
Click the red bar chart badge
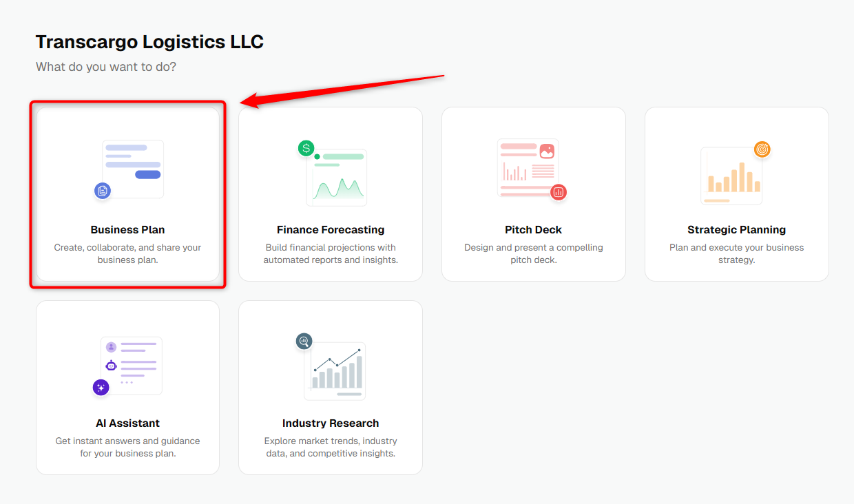pos(559,192)
